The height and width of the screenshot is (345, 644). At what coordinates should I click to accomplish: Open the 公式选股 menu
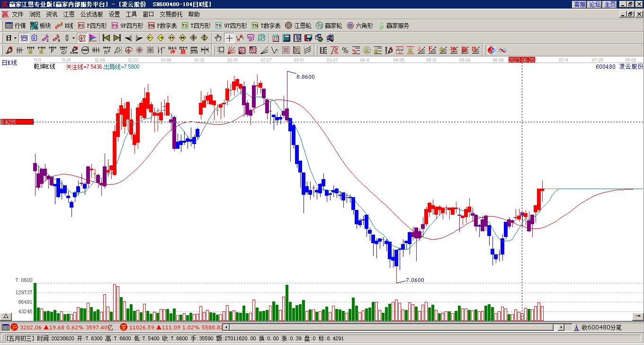91,15
